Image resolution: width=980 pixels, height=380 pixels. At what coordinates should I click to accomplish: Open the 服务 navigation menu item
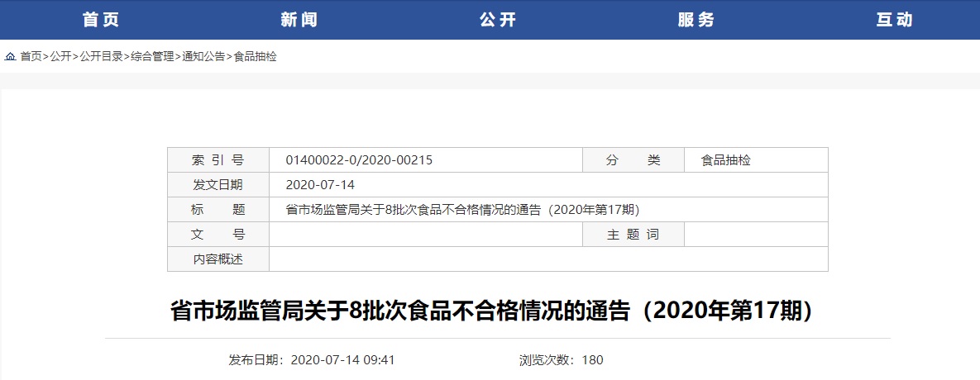696,20
